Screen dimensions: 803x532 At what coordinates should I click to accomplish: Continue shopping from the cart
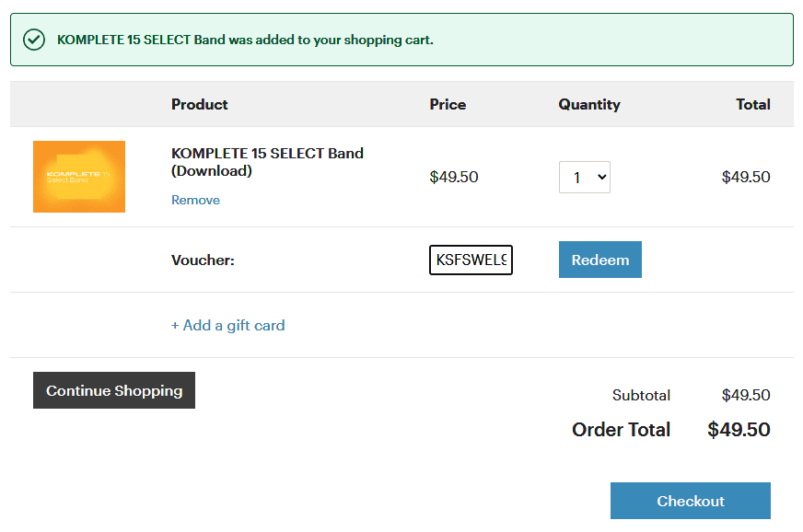(114, 390)
